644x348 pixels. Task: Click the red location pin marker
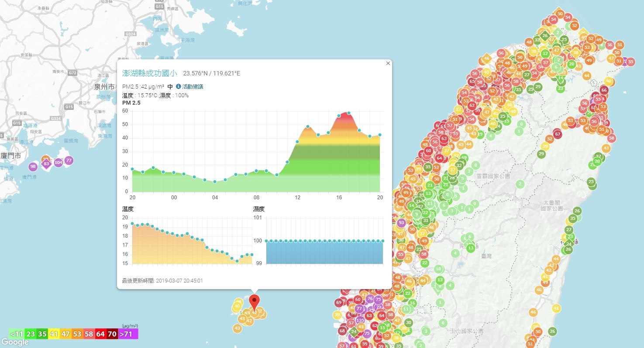pyautogui.click(x=254, y=303)
